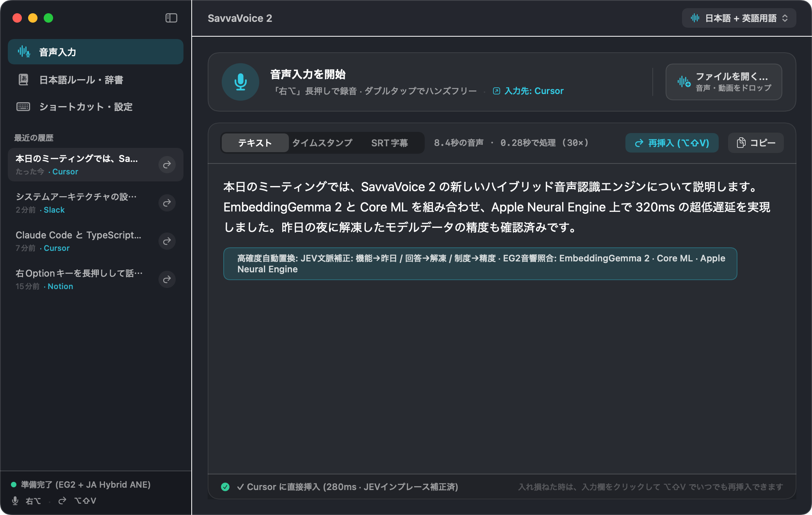
Task: Click the waveform-plus icon in file open box
Action: click(x=684, y=82)
